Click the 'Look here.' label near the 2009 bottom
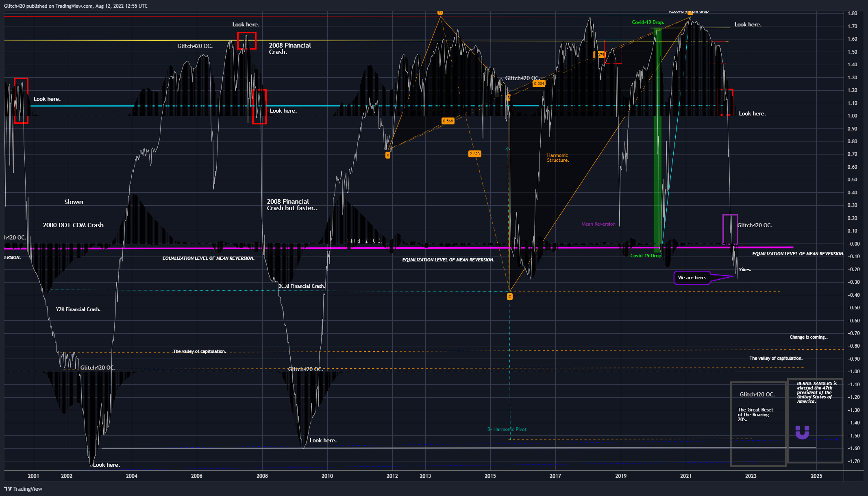This screenshot has width=868, height=496. (323, 441)
